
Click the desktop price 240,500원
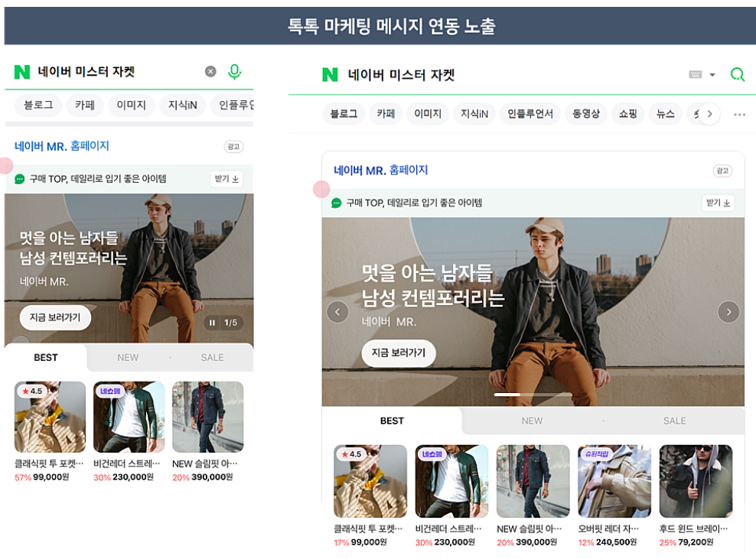pos(616,542)
